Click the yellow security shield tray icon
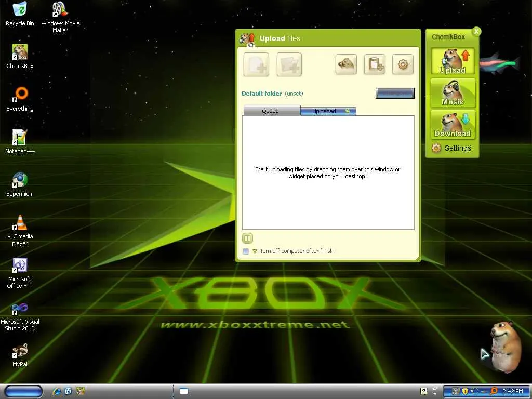The width and height of the screenshot is (532, 399). [x=465, y=391]
